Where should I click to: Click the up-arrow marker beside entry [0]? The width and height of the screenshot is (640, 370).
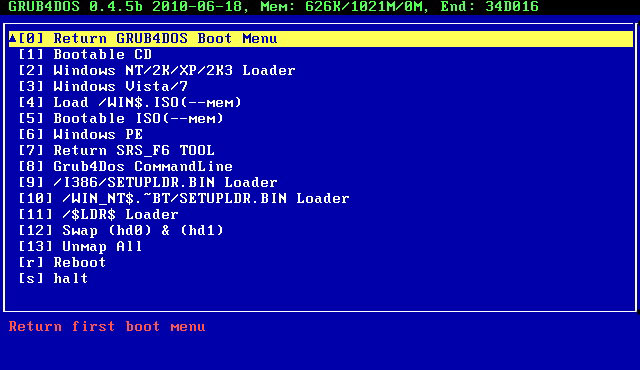[x=13, y=38]
